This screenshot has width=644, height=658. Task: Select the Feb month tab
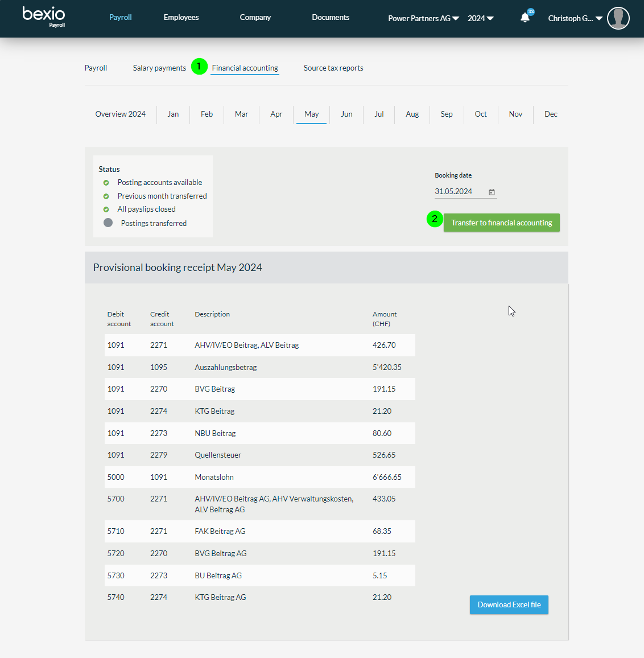click(x=207, y=114)
